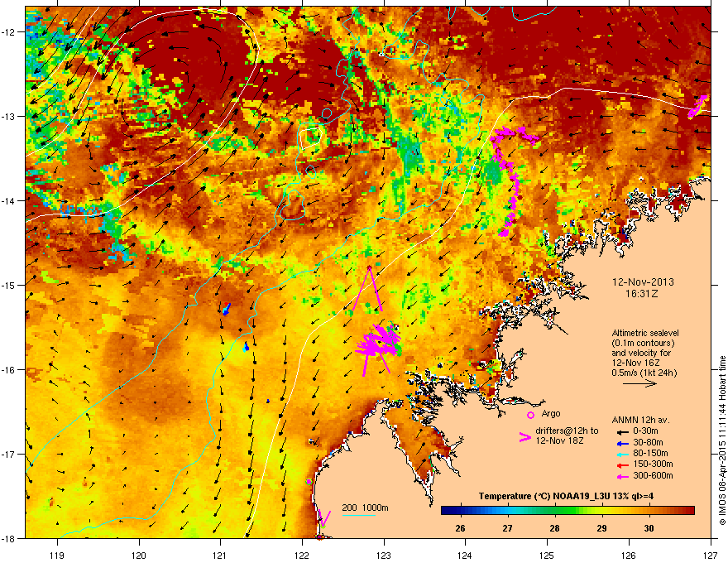Click the '-17' latitude axis label

click(8, 455)
